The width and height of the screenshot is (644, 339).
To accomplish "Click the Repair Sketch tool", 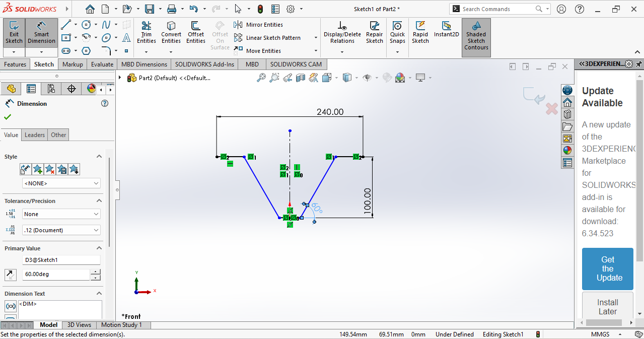I will tap(375, 33).
